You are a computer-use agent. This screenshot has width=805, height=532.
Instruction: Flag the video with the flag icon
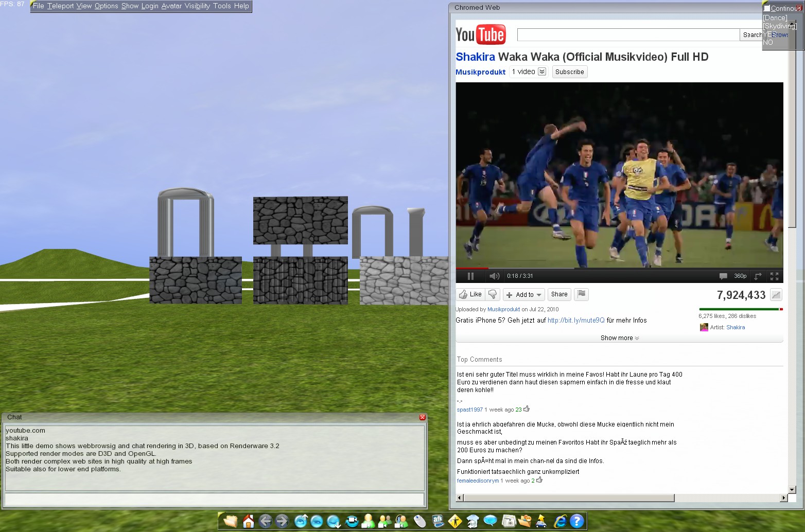582,294
